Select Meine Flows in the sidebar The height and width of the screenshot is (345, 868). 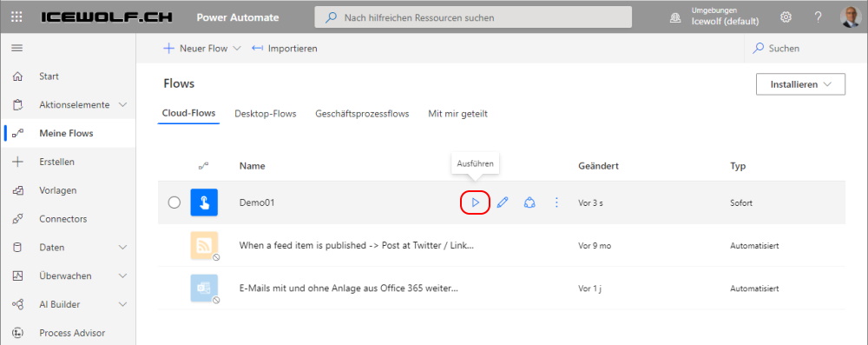68,133
